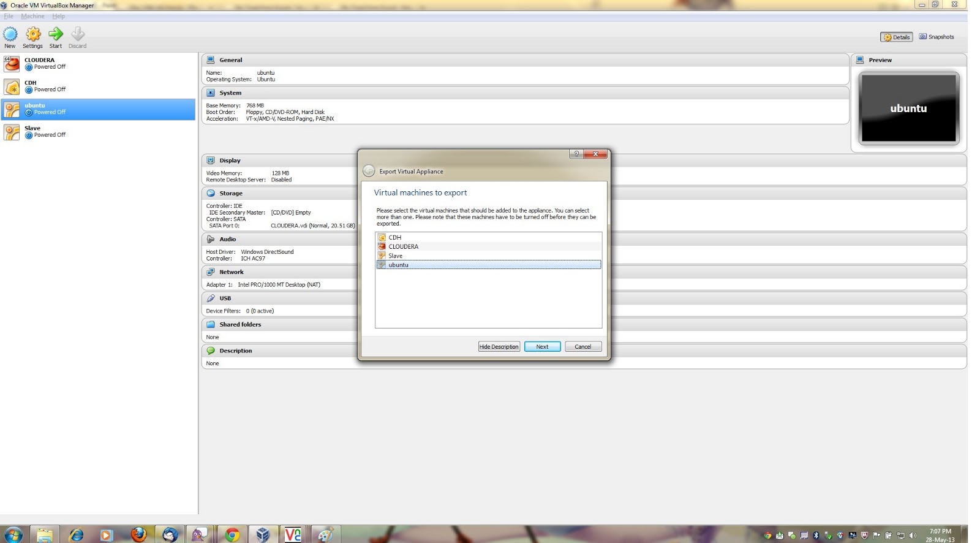Screen dimensions: 980x543
Task: Click the System section chip icon
Action: (x=211, y=93)
